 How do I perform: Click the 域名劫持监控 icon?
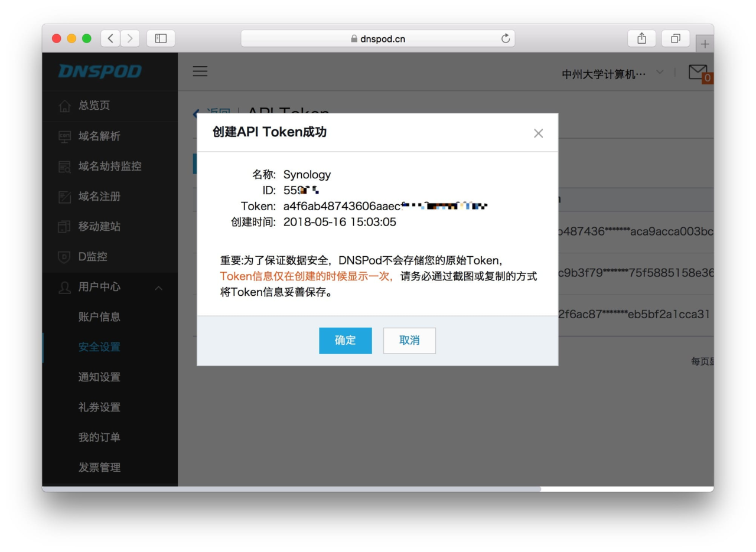coord(64,167)
